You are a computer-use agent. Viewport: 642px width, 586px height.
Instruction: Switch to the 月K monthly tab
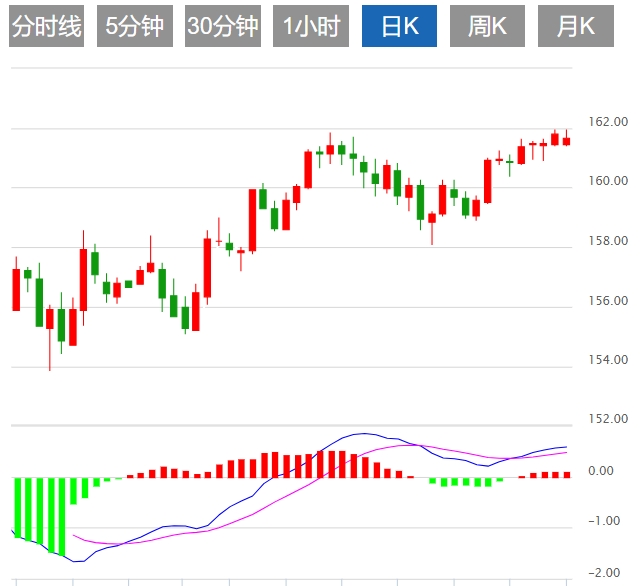[x=575, y=26]
